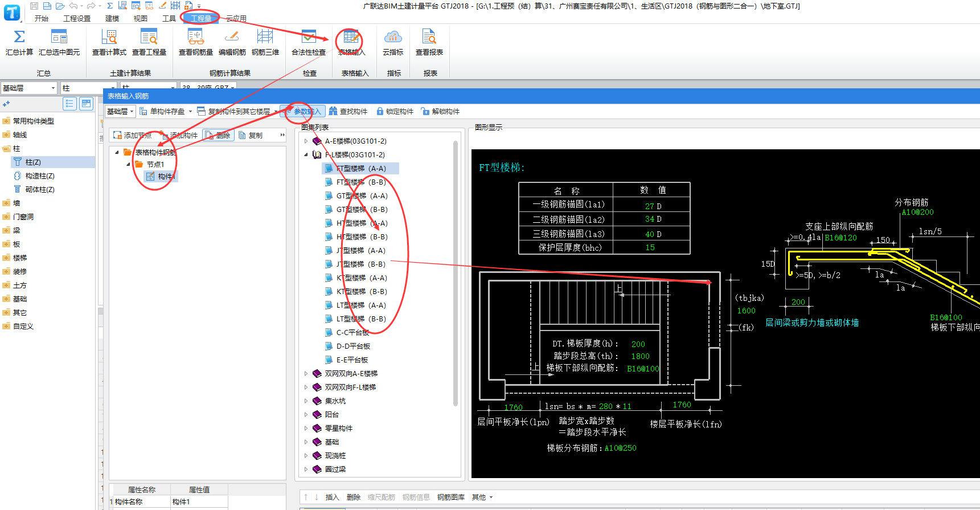Click 查找构件 binoculars button
980x510 pixels.
348,111
